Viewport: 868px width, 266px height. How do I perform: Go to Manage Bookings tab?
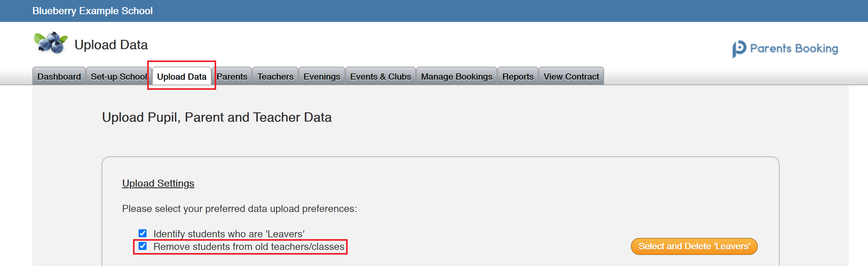(457, 76)
